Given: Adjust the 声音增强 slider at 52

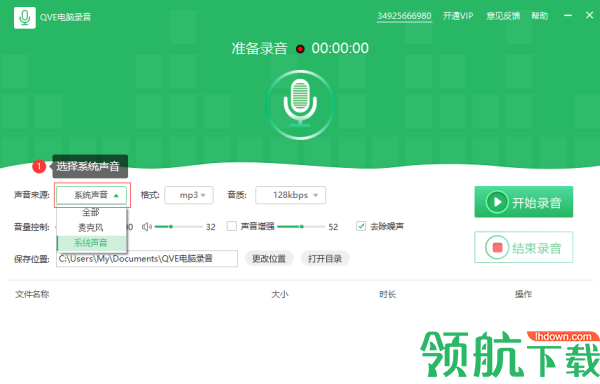Looking at the screenshot, I should coord(301,227).
